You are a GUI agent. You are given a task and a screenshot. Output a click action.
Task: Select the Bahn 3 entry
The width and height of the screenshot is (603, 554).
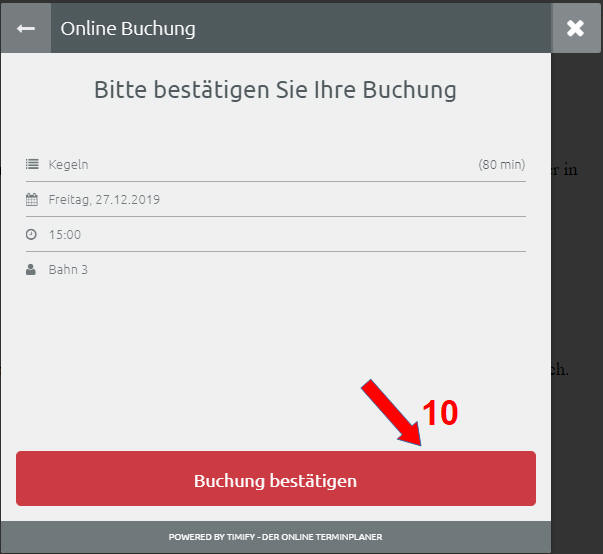[68, 270]
